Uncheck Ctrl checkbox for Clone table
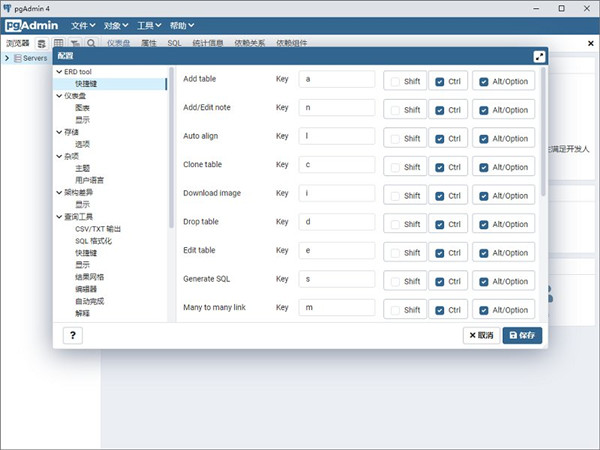The width and height of the screenshot is (600, 450). coord(440,165)
